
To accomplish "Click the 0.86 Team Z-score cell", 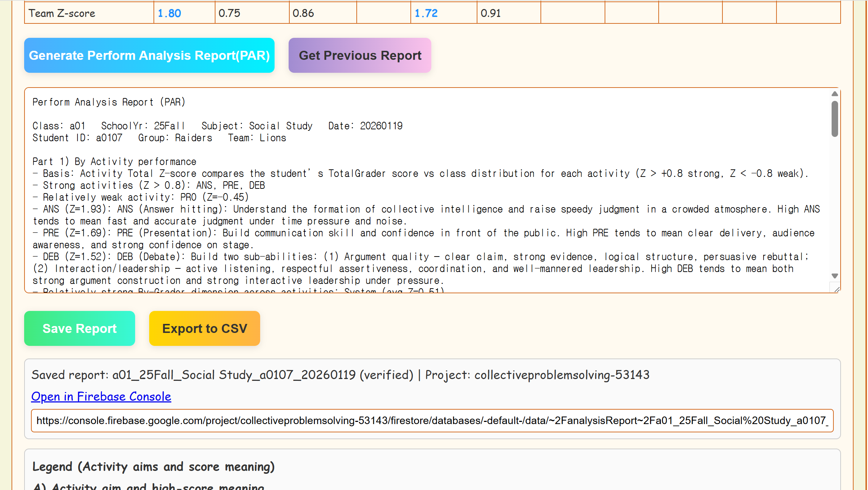I will (x=303, y=13).
